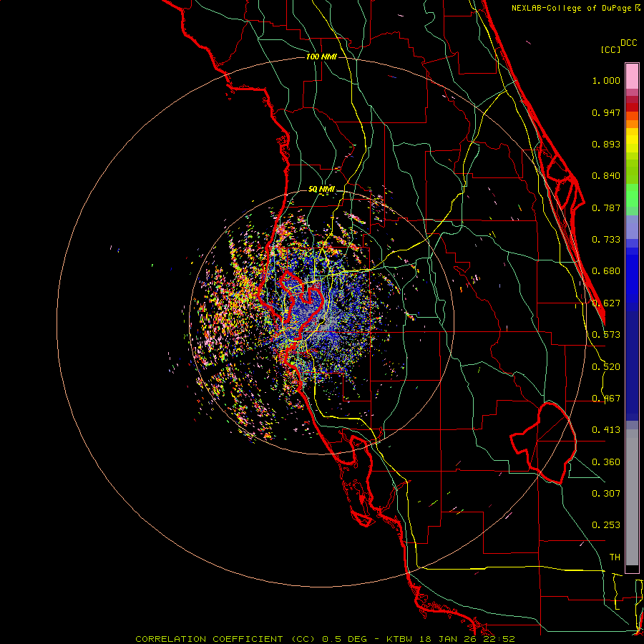This screenshot has height=644, width=644.
Task: Click the KTBW 18 JAN 26 22:52 timestamp
Action: click(451, 639)
